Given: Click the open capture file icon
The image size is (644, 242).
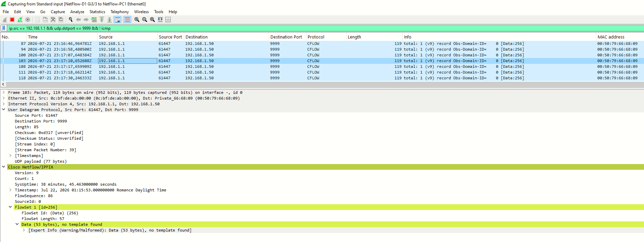Looking at the screenshot, I should tap(38, 20).
